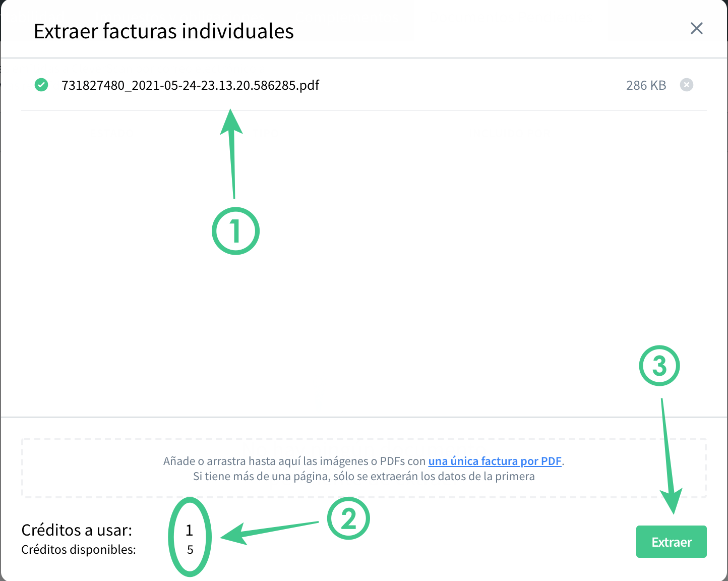Click the credits to use value 1

pos(190,530)
